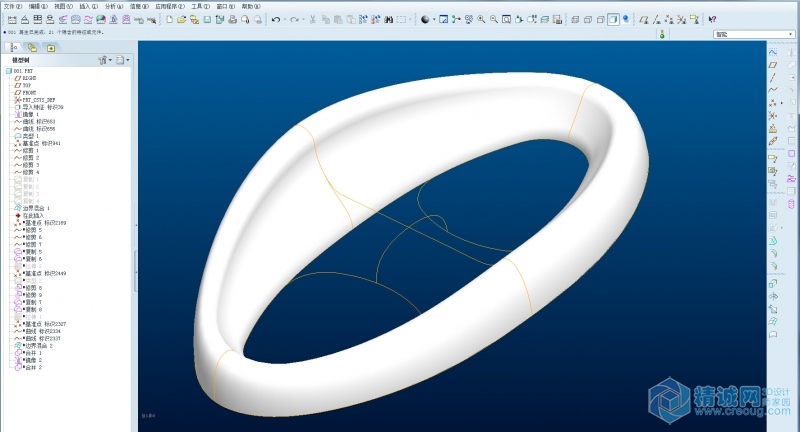
Task: Click the first icon in top-left toolbar
Action: (12, 19)
